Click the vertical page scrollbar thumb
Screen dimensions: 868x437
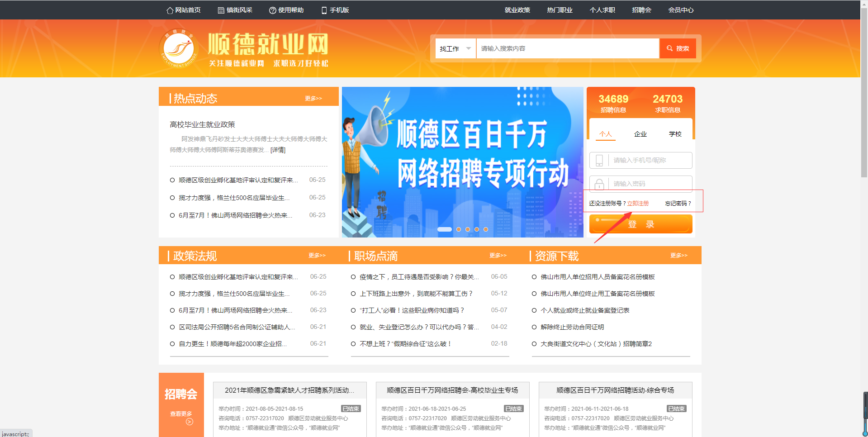[864, 90]
